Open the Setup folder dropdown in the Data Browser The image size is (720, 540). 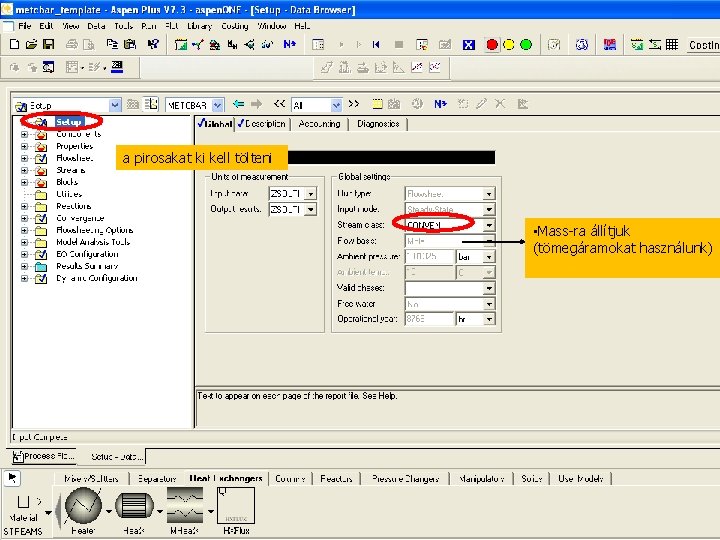click(115, 106)
